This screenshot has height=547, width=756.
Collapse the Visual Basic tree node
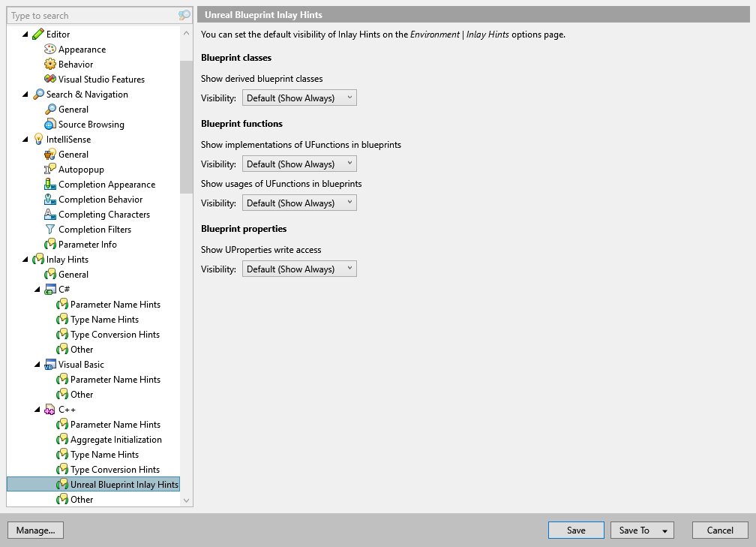37,365
